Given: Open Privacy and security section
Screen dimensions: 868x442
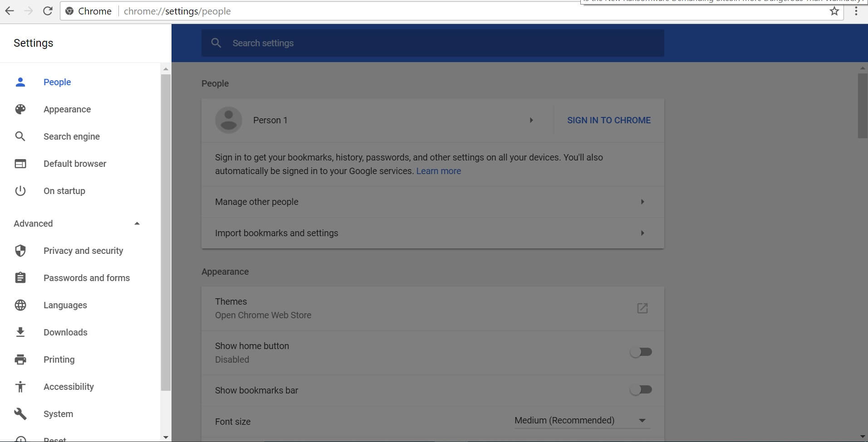Looking at the screenshot, I should [83, 251].
